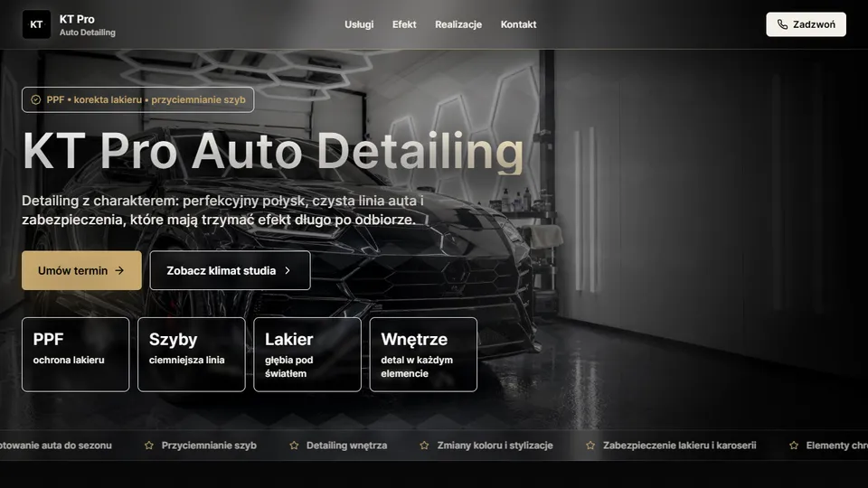Open the Usługi menu item

point(359,24)
